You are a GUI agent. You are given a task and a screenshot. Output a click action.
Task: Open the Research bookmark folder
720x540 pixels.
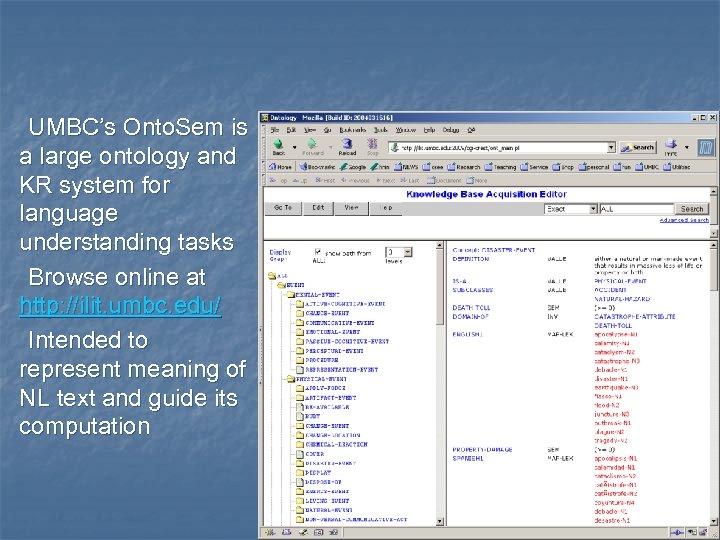click(464, 167)
